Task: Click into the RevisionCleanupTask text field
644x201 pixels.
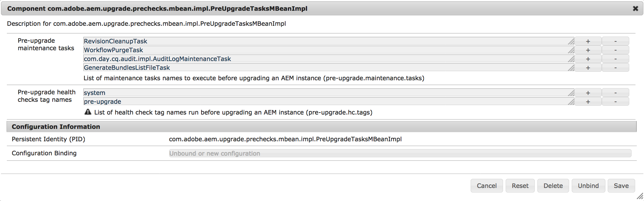Action: coord(327,41)
